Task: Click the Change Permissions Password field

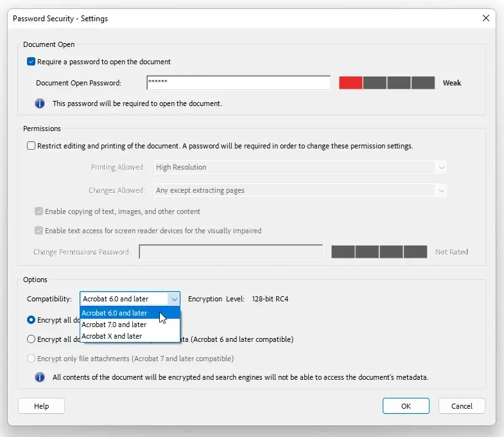Action: coord(230,252)
